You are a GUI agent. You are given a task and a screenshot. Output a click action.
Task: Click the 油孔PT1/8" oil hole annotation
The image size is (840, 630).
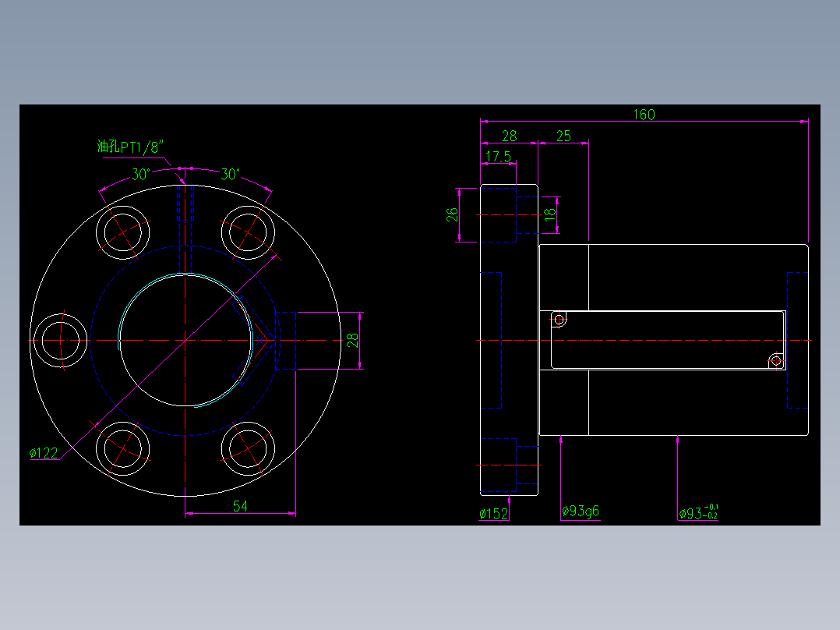[x=130, y=147]
